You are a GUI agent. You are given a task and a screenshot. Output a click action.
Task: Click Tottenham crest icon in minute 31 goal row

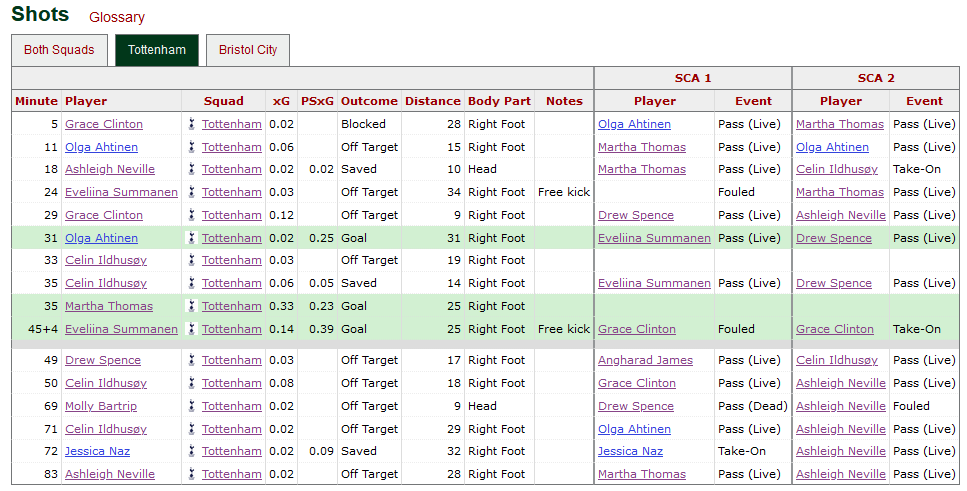pos(192,237)
